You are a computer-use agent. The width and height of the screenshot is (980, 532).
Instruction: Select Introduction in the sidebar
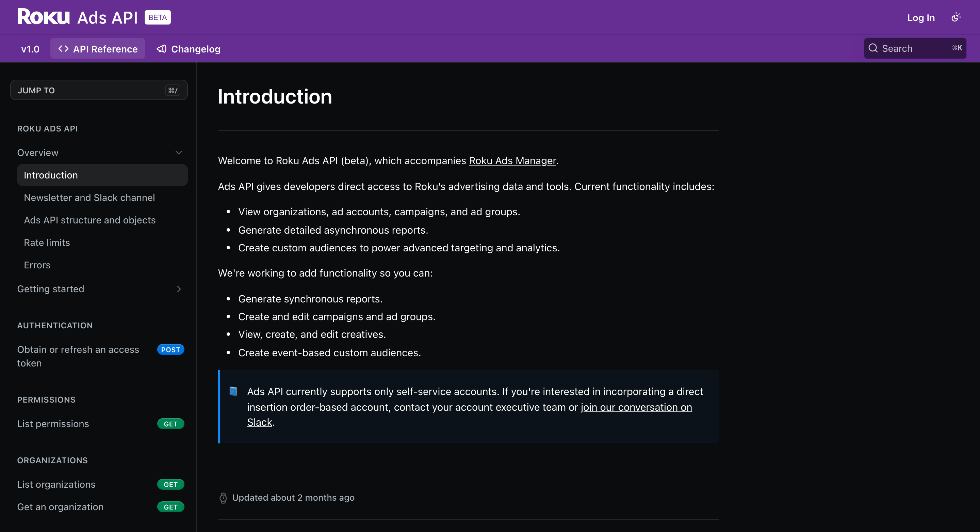102,175
